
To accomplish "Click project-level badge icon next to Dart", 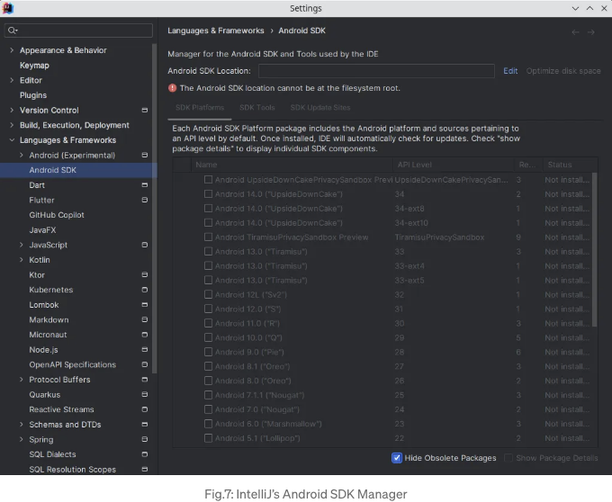I will (144, 185).
